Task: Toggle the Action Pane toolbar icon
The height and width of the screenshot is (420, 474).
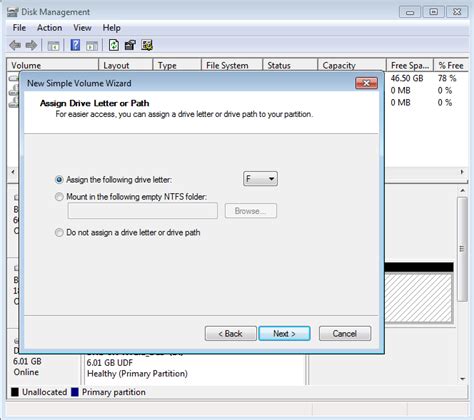Action: (92, 46)
